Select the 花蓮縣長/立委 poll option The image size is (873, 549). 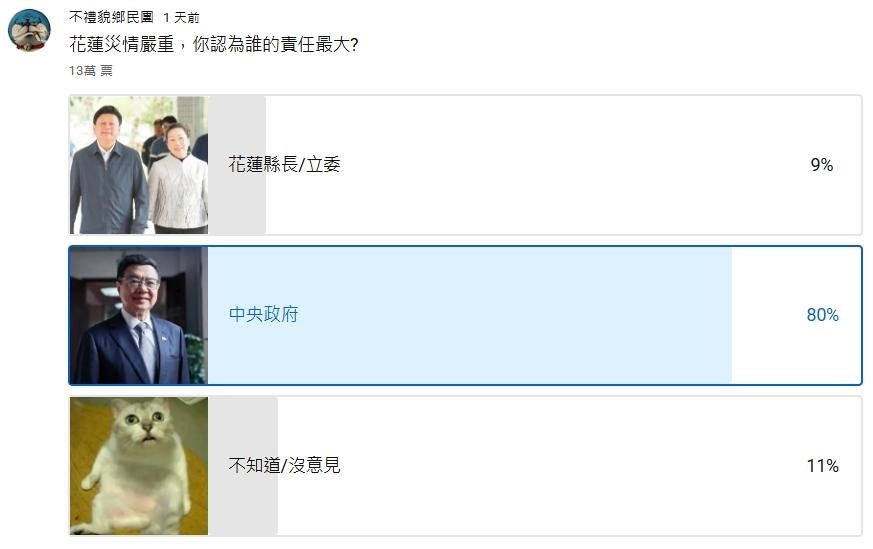click(x=465, y=165)
